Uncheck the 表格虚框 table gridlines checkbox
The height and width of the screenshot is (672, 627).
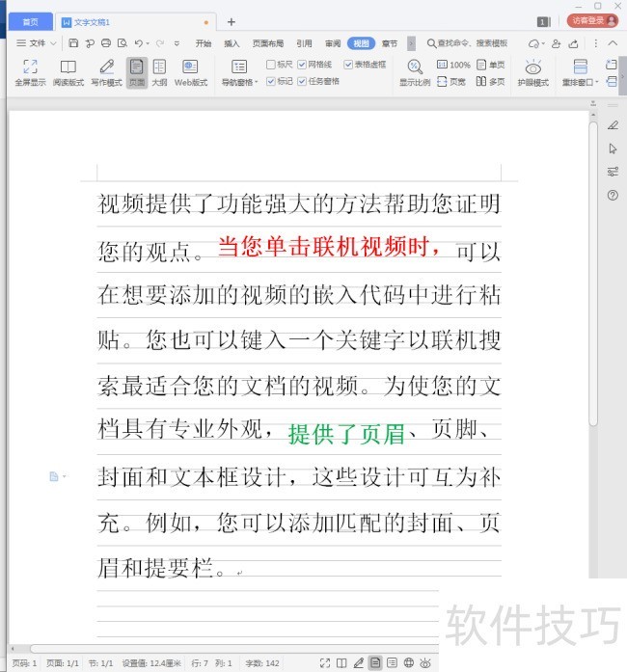pyautogui.click(x=348, y=65)
